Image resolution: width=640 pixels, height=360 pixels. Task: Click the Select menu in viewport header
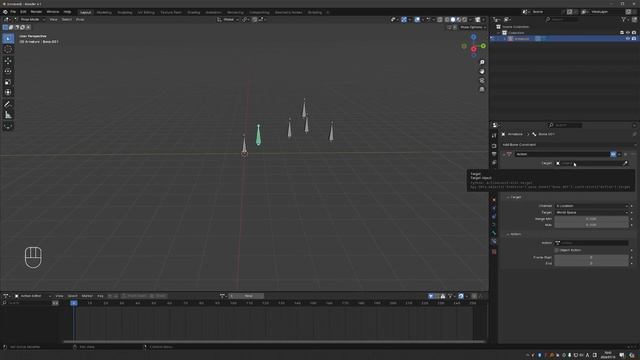67,19
